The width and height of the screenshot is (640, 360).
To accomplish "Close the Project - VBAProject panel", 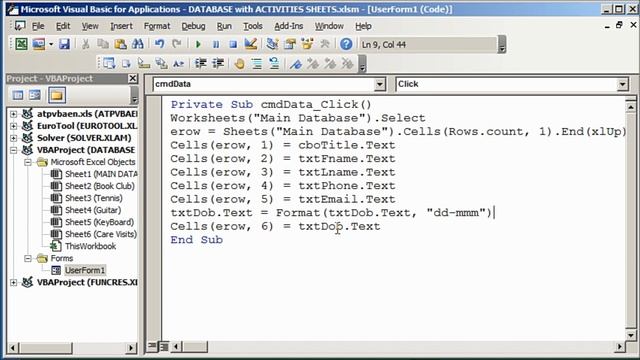I will pos(133,78).
